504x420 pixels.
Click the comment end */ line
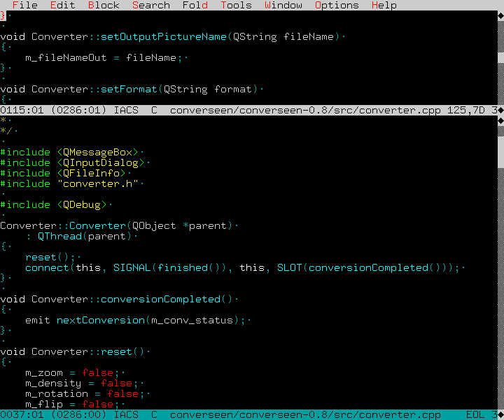coord(6,131)
